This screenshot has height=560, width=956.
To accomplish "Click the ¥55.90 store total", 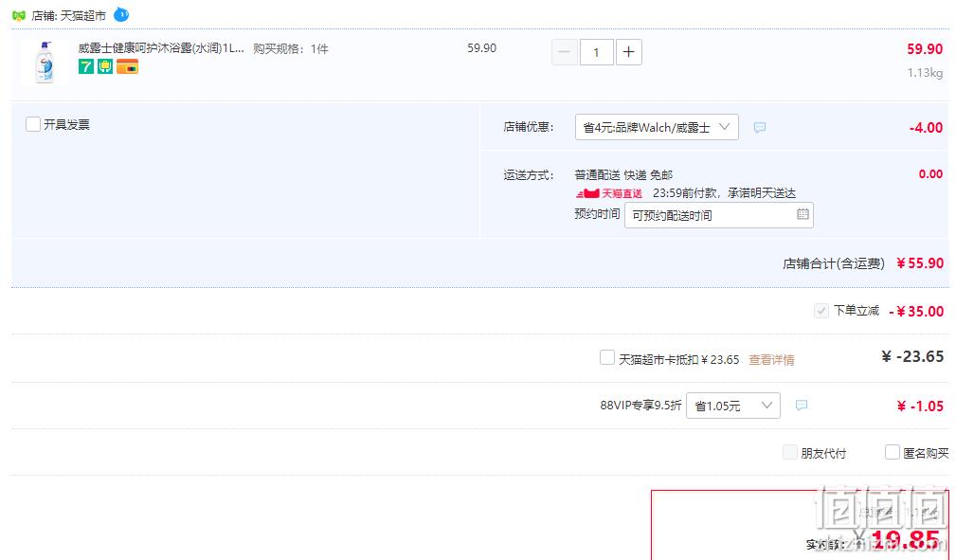I will point(920,262).
